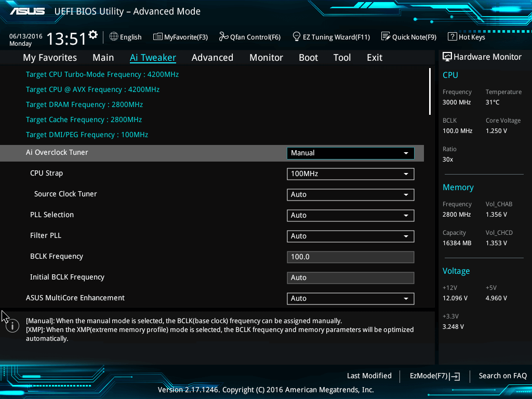Click the info icon beside the Manual description
532x399 pixels.
tap(11, 325)
